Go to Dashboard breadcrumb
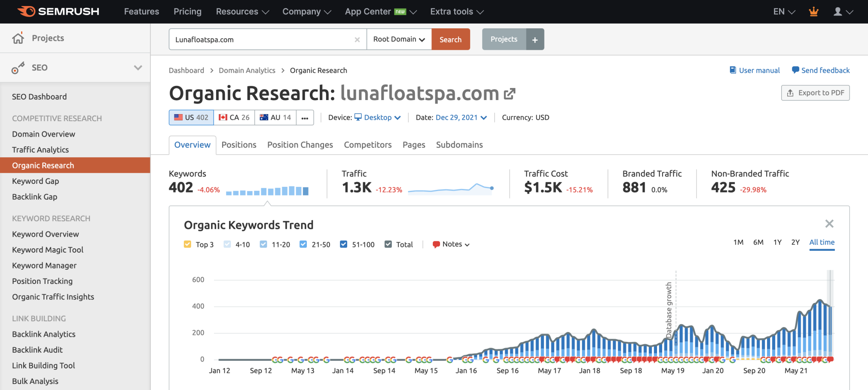This screenshot has height=390, width=868. pyautogui.click(x=186, y=70)
